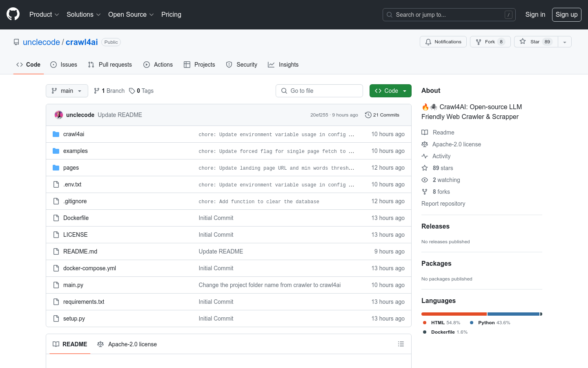
Task: Click the Sign up button
Action: (567, 14)
